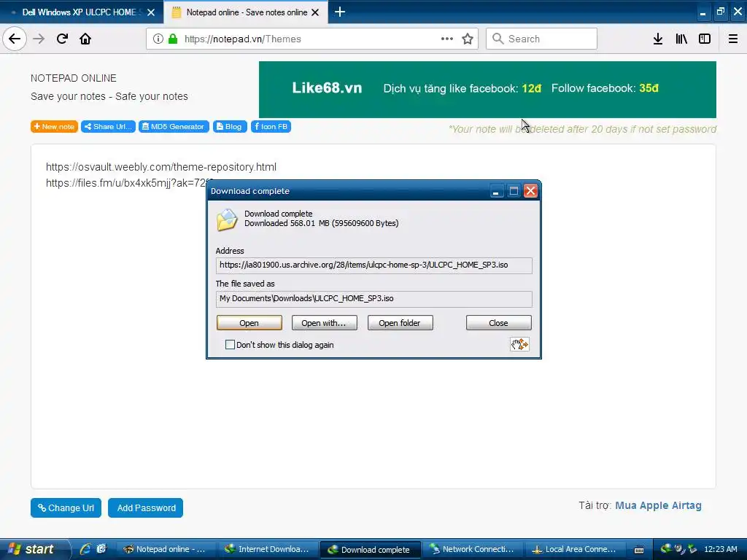
Task: Go back using browser back arrow
Action: [15, 39]
